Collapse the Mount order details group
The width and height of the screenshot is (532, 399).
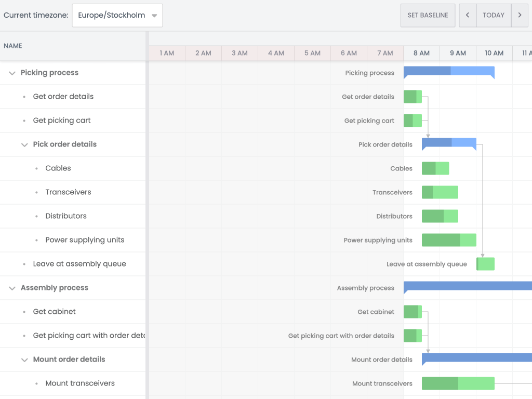point(24,360)
